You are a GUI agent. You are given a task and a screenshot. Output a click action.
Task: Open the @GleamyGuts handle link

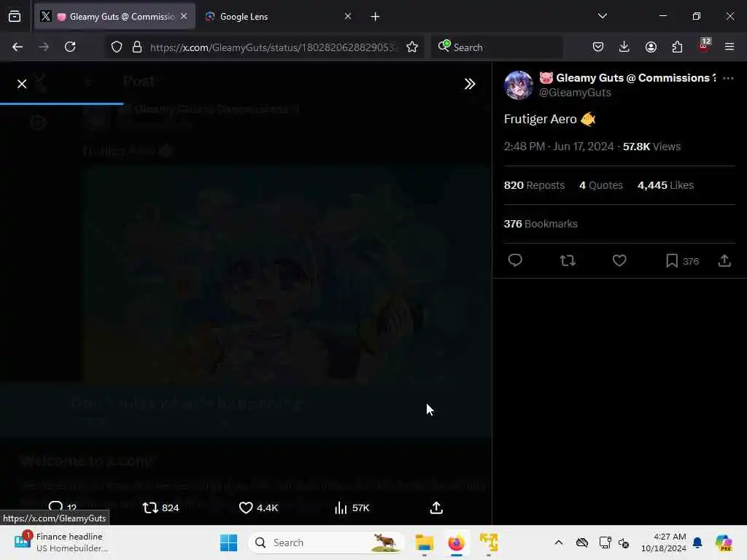click(x=575, y=93)
